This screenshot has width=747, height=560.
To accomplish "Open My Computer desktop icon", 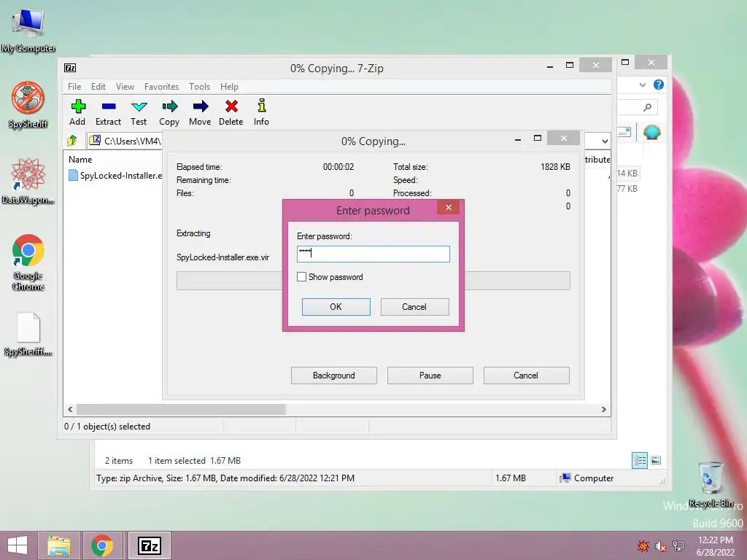I will pyautogui.click(x=28, y=29).
